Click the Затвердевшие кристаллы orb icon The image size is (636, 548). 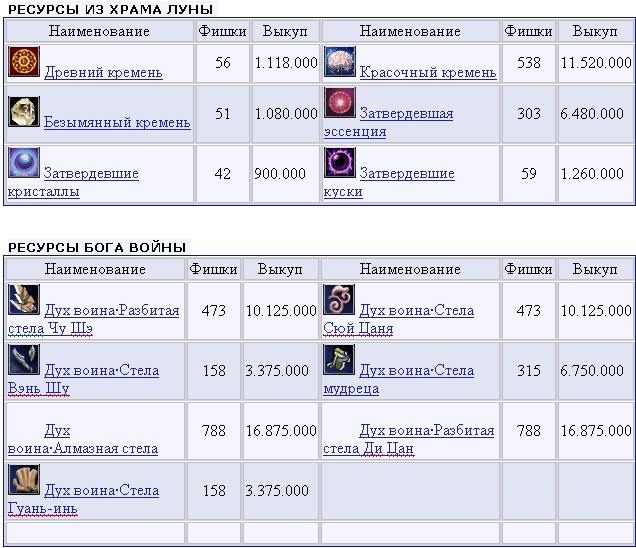[24, 162]
